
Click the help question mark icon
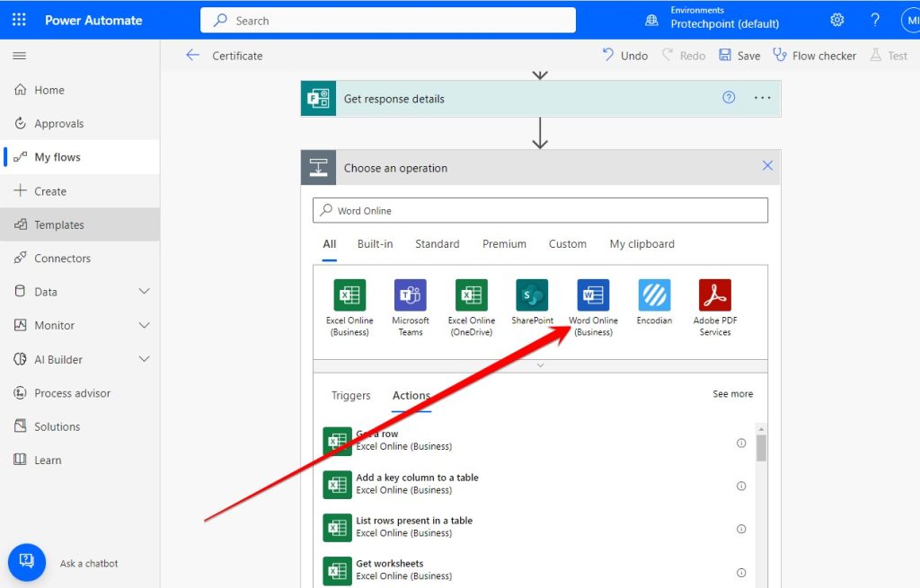pos(875,20)
